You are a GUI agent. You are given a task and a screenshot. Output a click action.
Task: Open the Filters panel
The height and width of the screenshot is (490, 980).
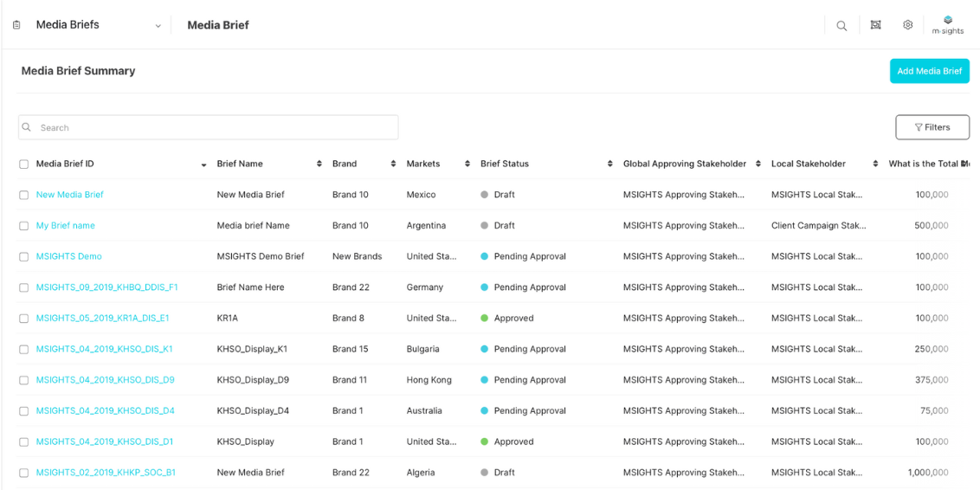pos(932,127)
